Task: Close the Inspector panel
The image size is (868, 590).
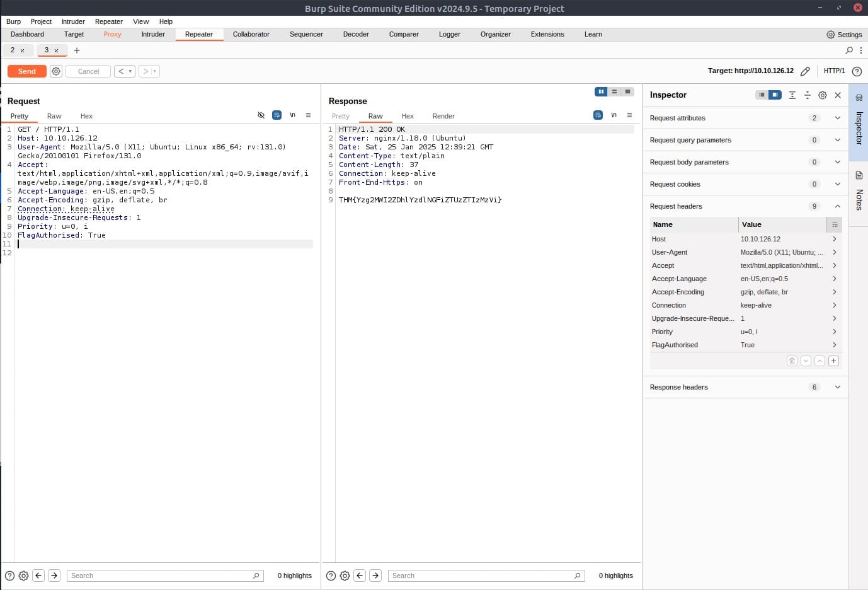Action: 838,95
